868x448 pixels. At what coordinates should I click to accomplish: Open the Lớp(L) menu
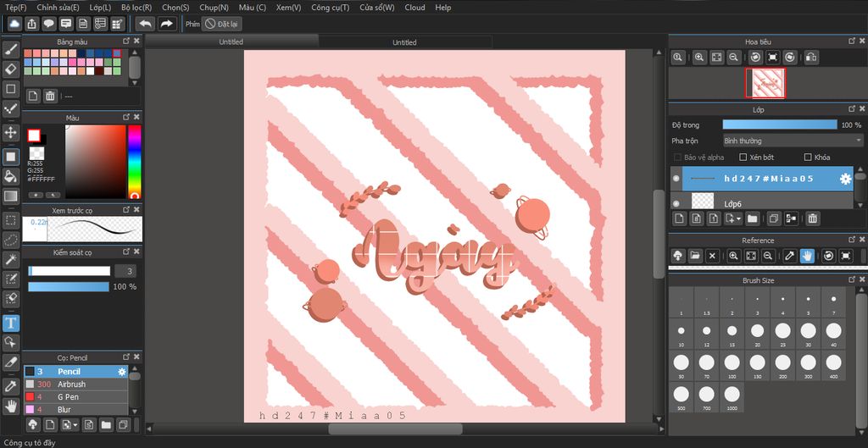(100, 7)
